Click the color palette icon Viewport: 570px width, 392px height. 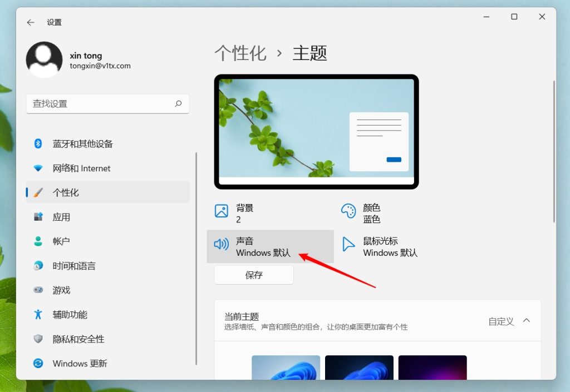click(x=348, y=211)
